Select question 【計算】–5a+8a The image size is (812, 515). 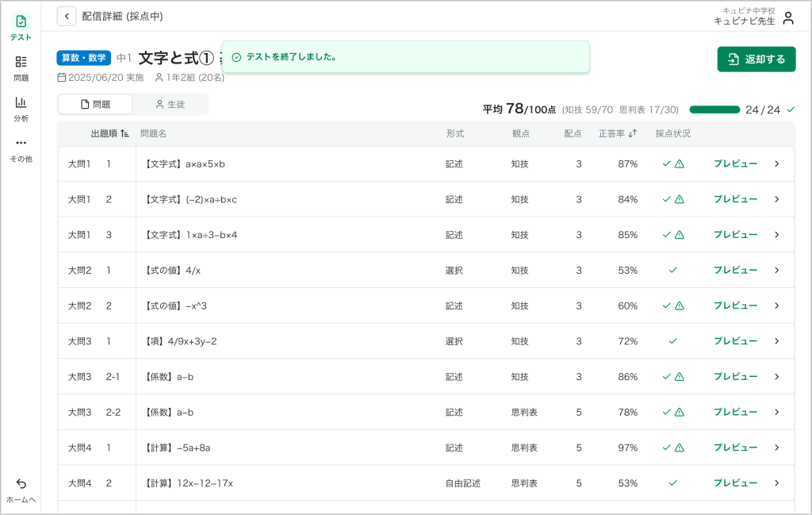177,448
